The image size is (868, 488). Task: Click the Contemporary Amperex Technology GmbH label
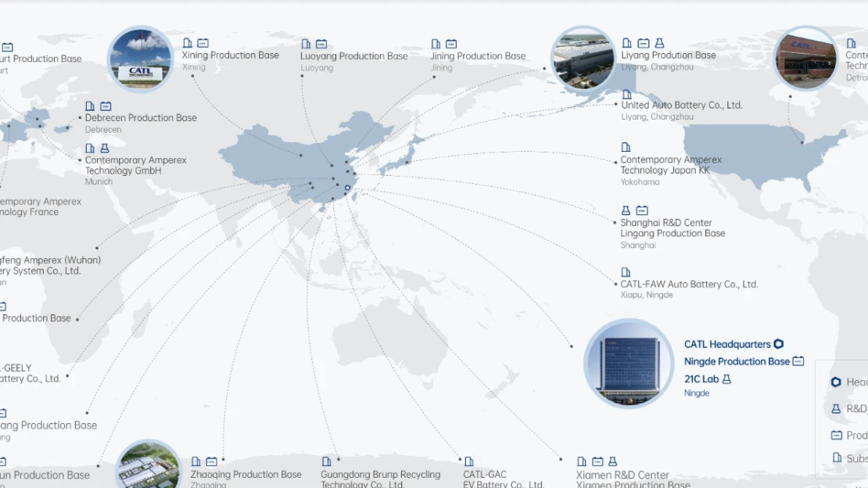(135, 166)
